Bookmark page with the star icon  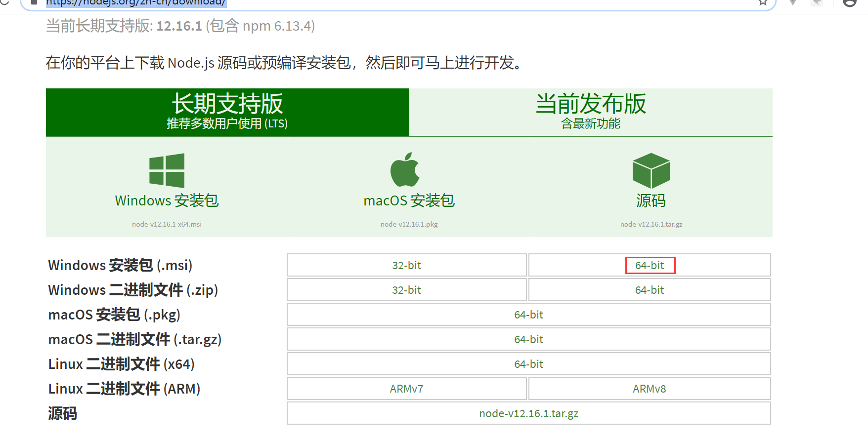tap(763, 2)
